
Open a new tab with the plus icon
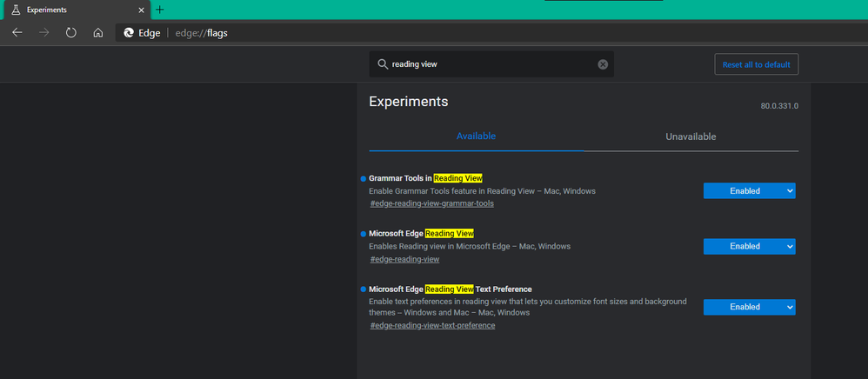point(159,10)
